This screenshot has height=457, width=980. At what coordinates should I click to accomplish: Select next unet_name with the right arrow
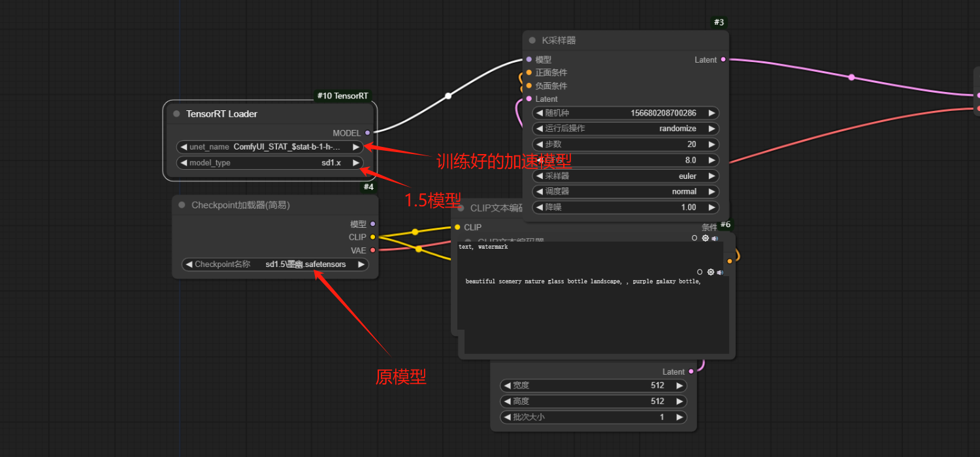(x=356, y=147)
